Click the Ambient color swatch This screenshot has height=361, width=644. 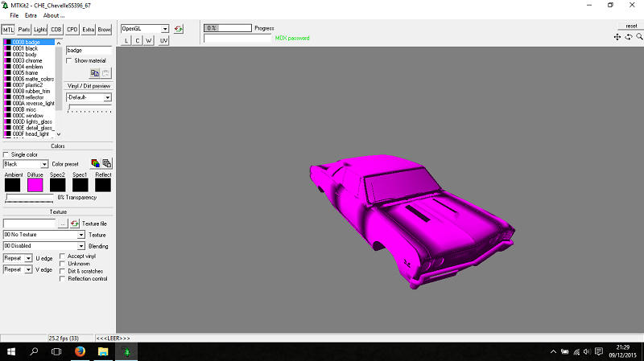(12, 185)
